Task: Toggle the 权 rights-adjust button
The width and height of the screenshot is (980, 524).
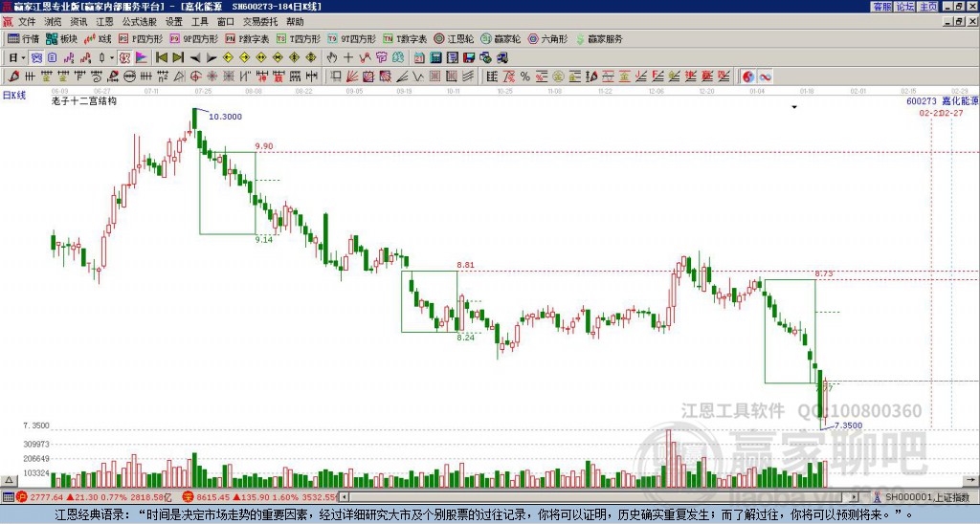Action: click(124, 58)
